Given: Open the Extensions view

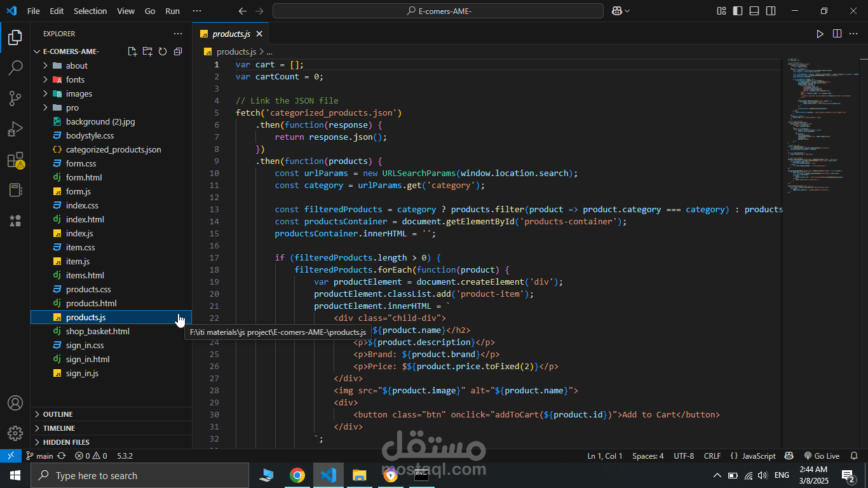Looking at the screenshot, I should click(15, 161).
